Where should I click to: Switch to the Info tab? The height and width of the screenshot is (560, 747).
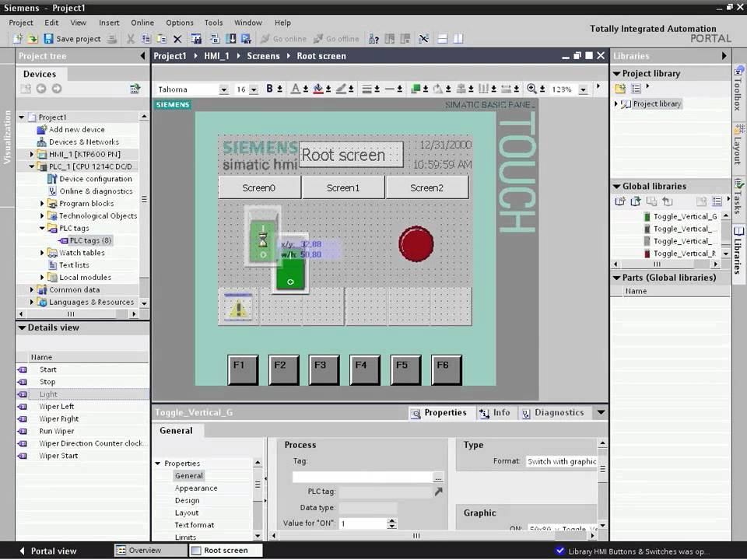(496, 413)
